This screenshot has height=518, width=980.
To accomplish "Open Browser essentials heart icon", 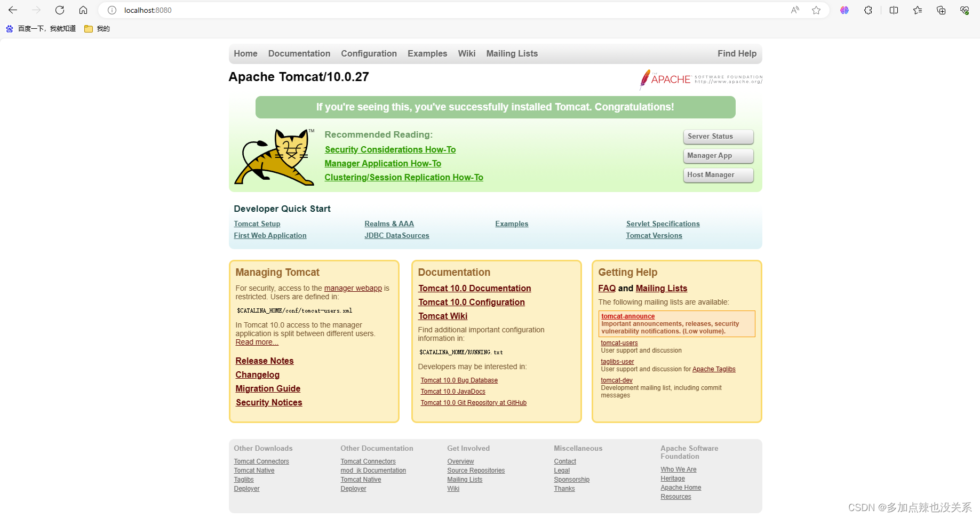I will tap(965, 10).
